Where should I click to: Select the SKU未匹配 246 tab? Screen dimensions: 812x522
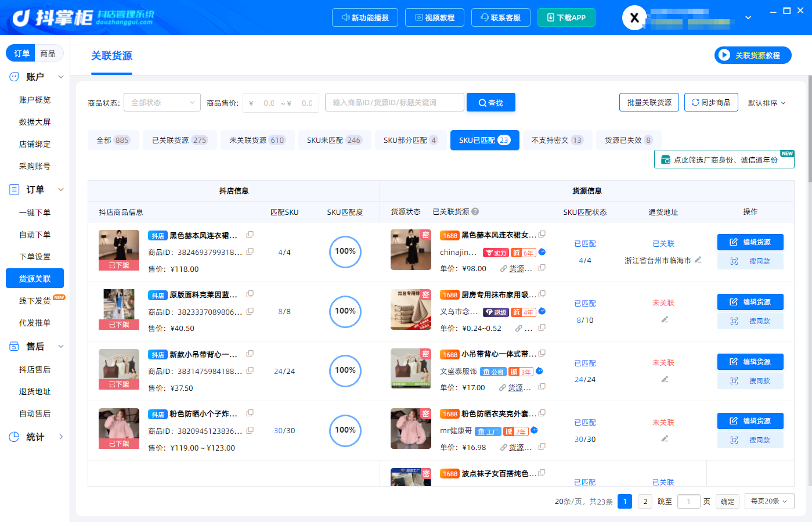334,140
